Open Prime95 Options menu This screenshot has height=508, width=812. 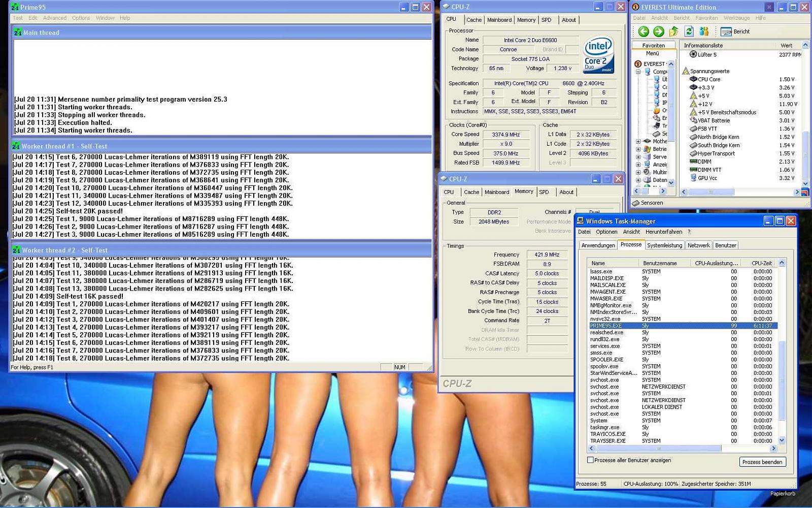(x=81, y=18)
